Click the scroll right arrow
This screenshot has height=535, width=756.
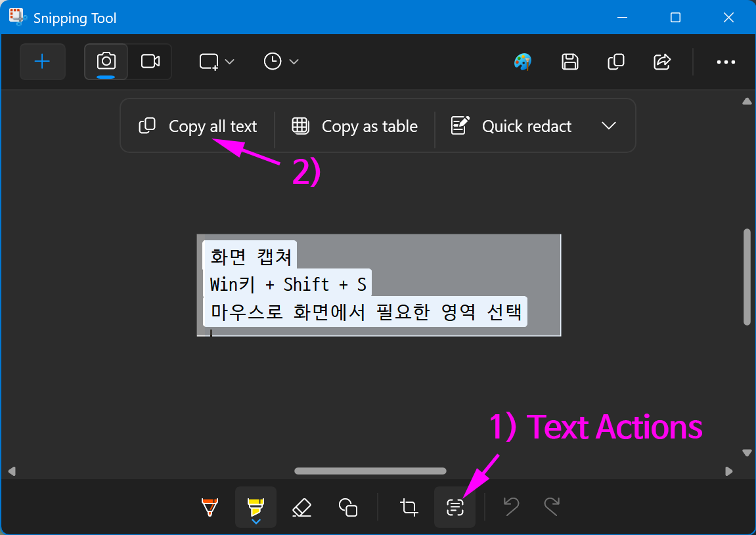click(x=729, y=471)
